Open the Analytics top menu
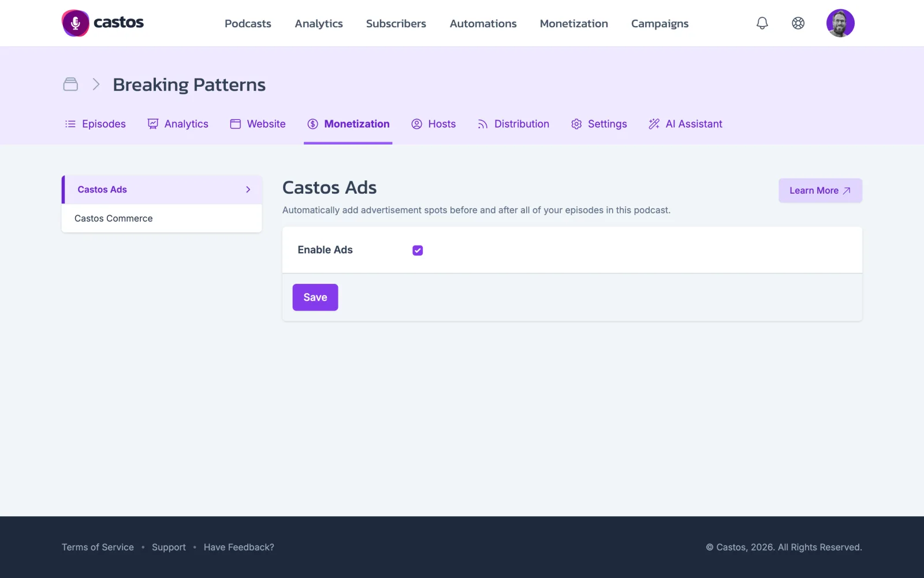This screenshot has height=578, width=924. [319, 24]
